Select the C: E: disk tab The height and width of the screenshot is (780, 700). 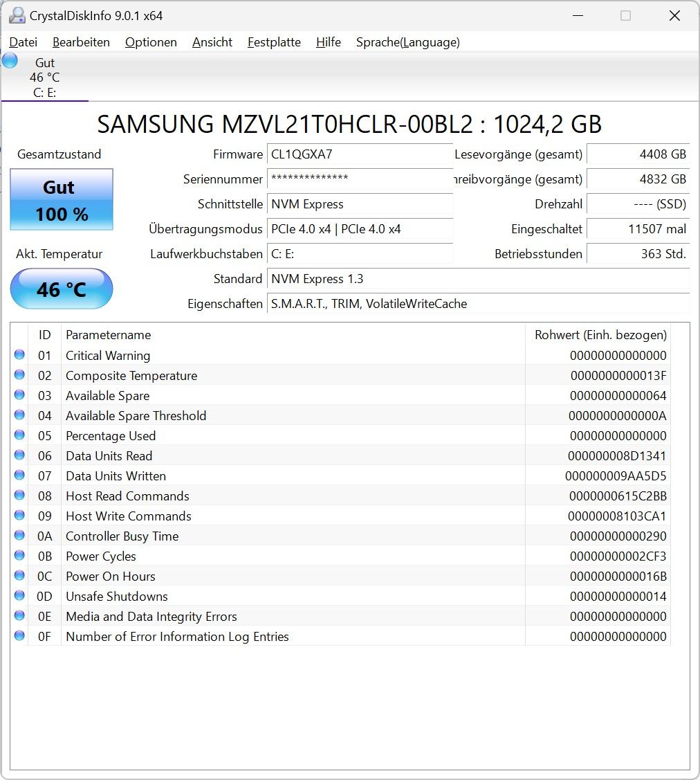coord(45,77)
